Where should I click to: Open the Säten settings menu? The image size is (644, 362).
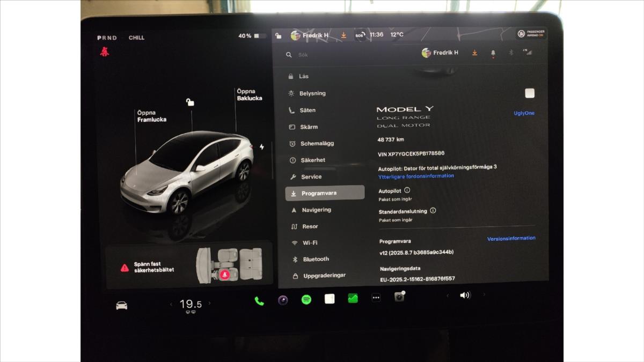tap(325, 110)
